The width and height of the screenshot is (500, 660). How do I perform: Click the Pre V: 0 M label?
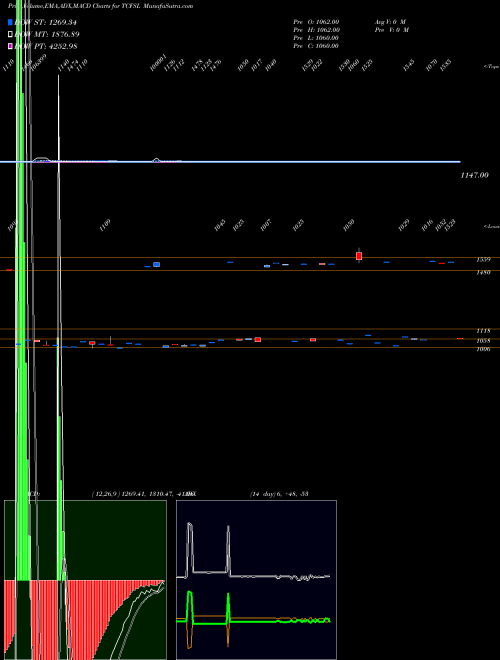[391, 30]
